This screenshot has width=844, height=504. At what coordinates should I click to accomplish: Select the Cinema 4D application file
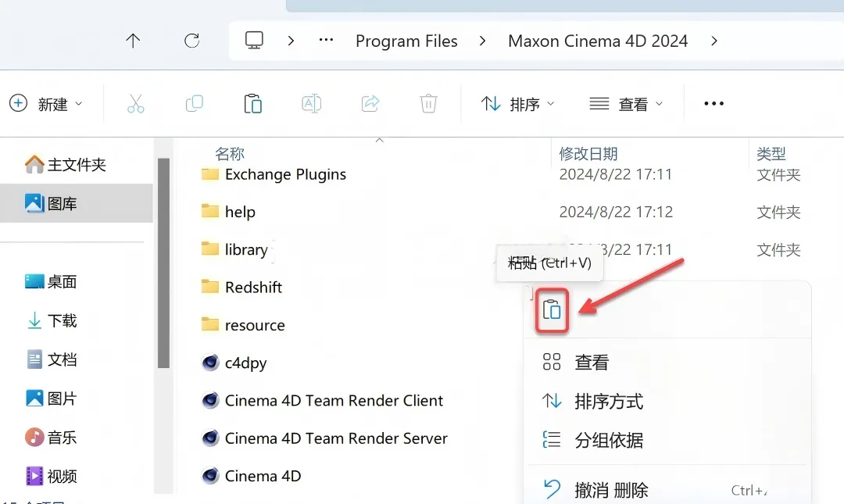point(263,476)
